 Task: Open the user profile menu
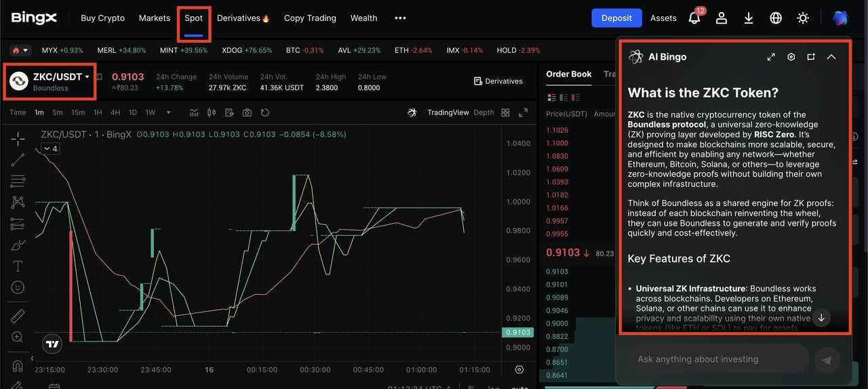[722, 18]
